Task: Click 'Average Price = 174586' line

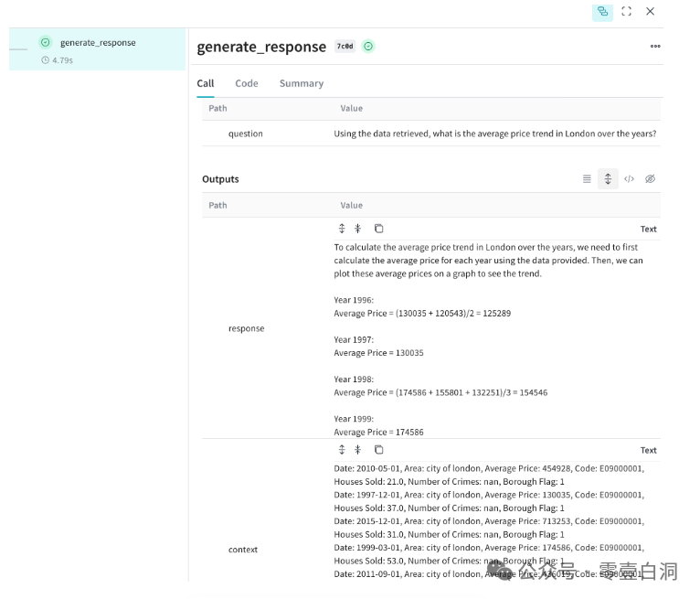Action: (x=378, y=432)
